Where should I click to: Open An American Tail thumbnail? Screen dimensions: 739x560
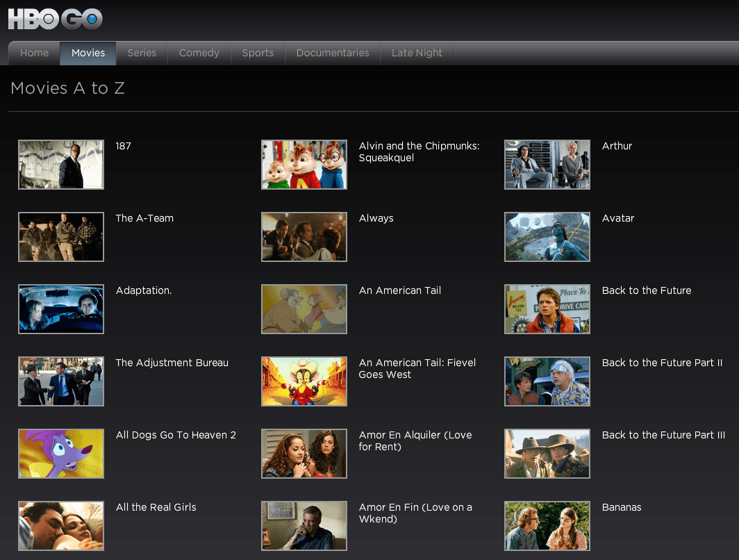(304, 309)
